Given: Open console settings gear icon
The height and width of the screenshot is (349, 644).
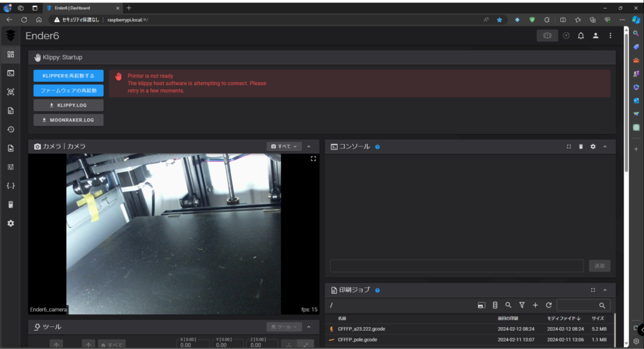Looking at the screenshot, I should [x=592, y=147].
